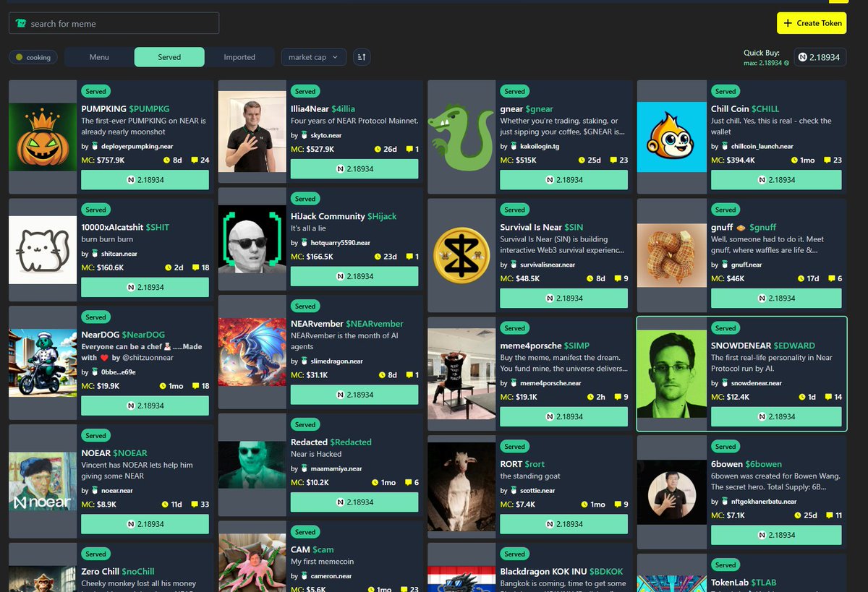Open the PUMPKING pumpkin thumbnail
The height and width of the screenshot is (592, 868).
click(x=43, y=137)
